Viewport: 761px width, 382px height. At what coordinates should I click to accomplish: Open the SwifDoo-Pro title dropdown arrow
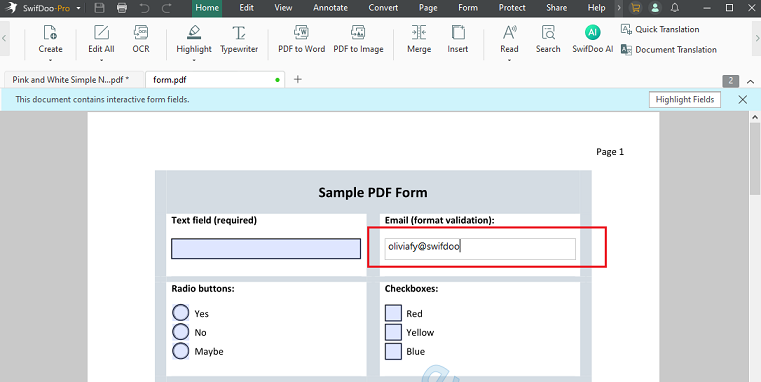78,8
